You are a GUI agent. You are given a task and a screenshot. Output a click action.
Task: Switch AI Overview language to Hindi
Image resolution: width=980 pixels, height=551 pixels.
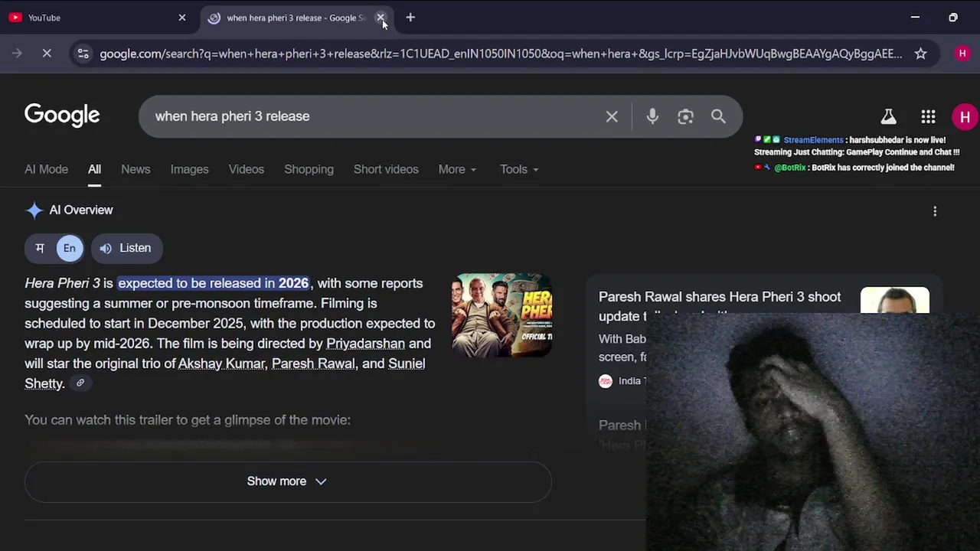(x=40, y=248)
